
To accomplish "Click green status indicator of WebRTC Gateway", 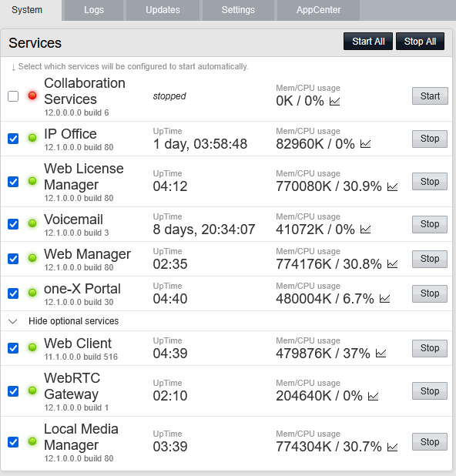I will (32, 391).
